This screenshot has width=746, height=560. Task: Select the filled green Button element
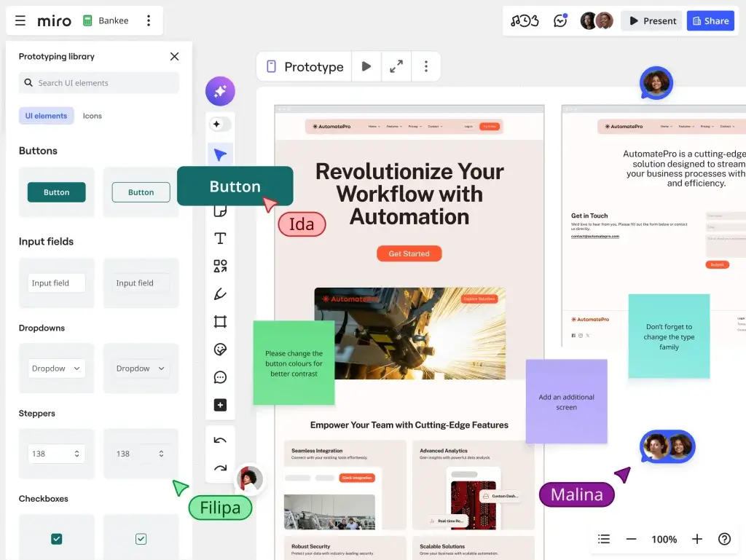pos(57,192)
